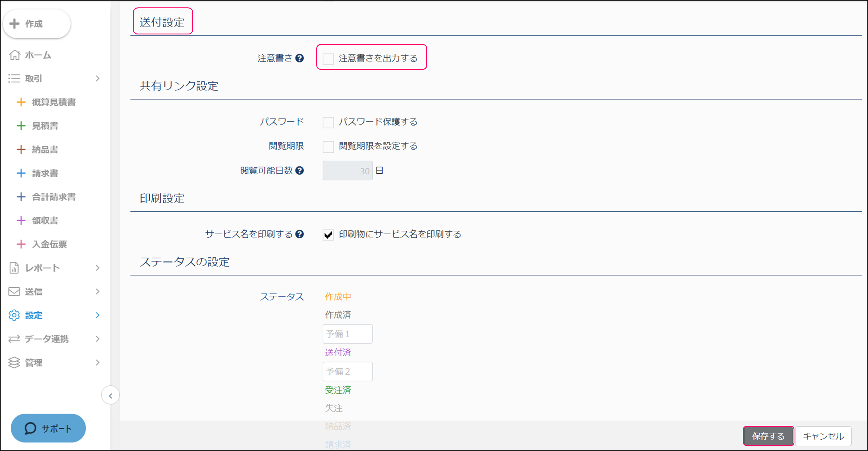The image size is (868, 451).
Task: Click the 予備 1 status input field
Action: 347,334
